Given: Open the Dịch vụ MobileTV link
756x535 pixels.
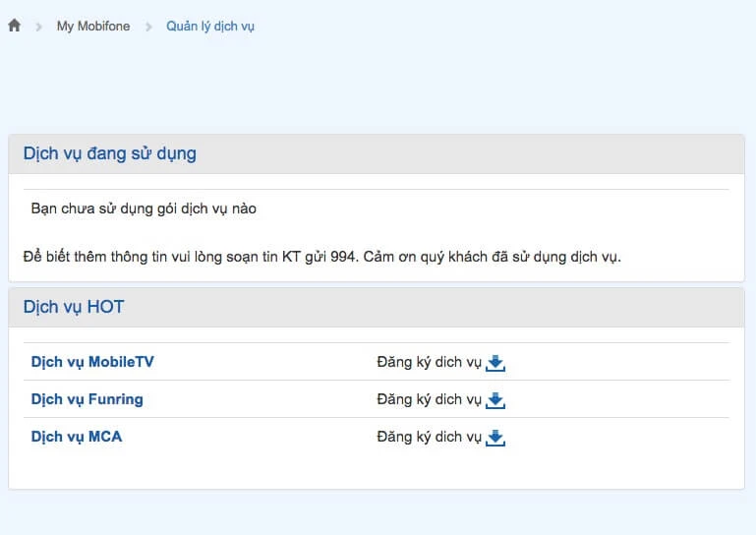Looking at the screenshot, I should tap(92, 362).
